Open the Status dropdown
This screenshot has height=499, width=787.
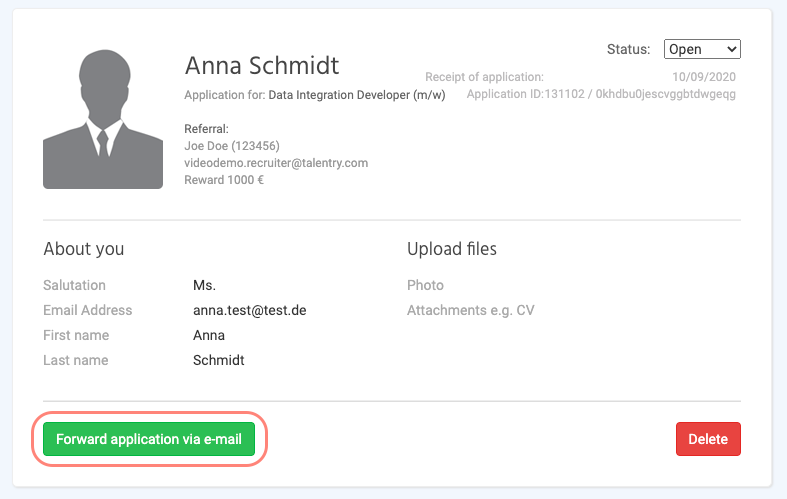pos(701,49)
